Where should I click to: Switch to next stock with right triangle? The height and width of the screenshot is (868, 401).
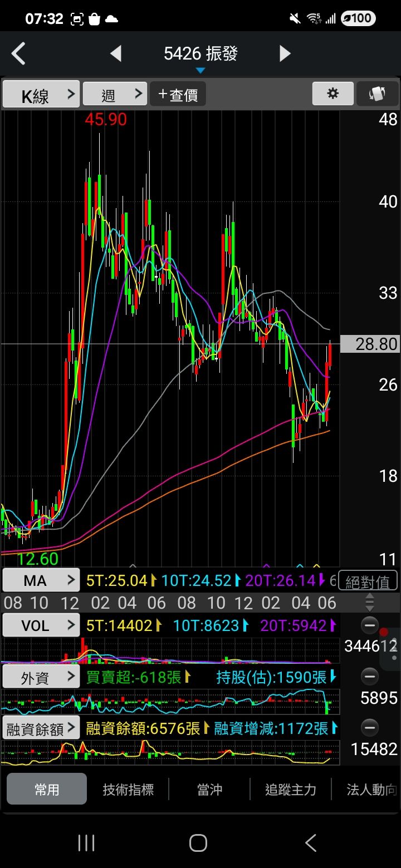(285, 53)
